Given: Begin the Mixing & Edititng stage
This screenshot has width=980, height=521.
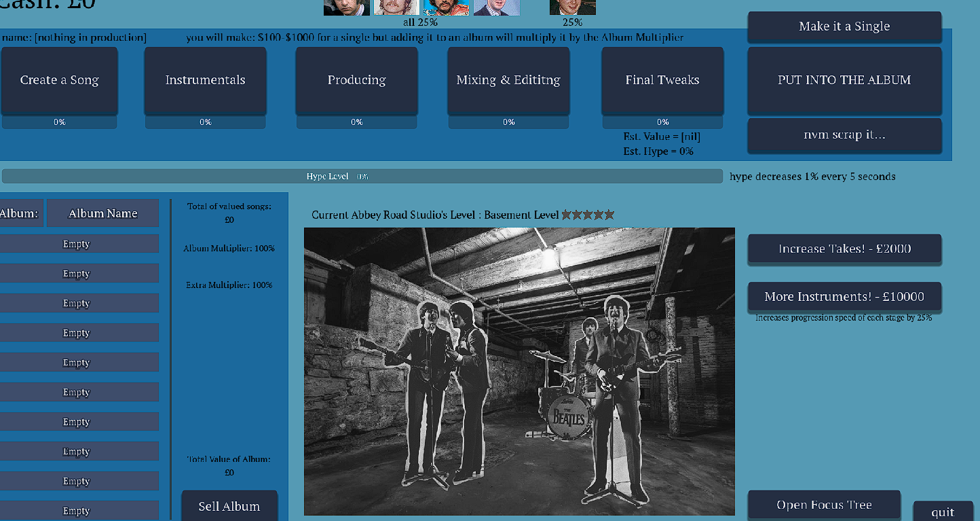Looking at the screenshot, I should pos(508,80).
